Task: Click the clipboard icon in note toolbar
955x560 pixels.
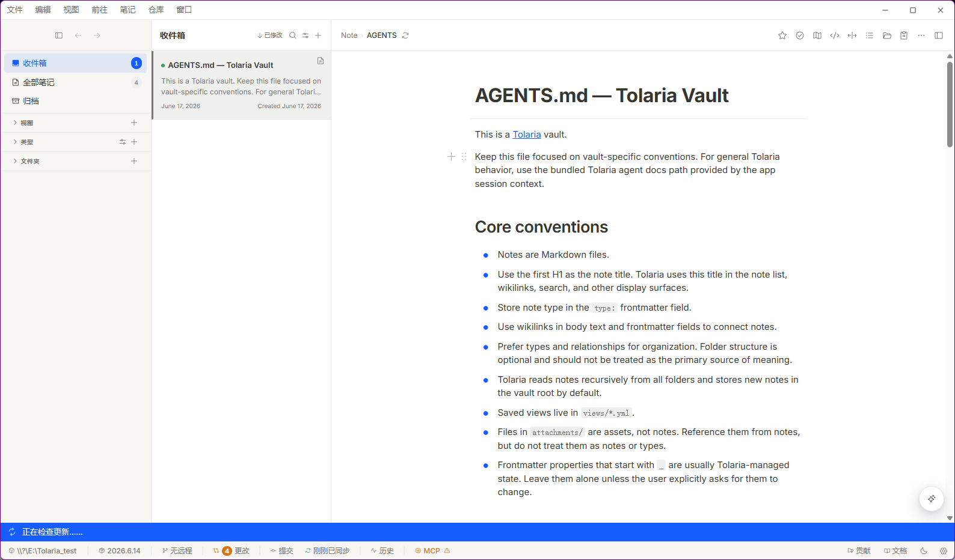Action: tap(904, 35)
